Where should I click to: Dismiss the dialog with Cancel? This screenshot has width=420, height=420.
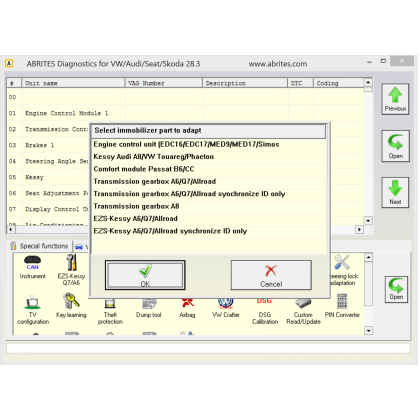coord(271,275)
